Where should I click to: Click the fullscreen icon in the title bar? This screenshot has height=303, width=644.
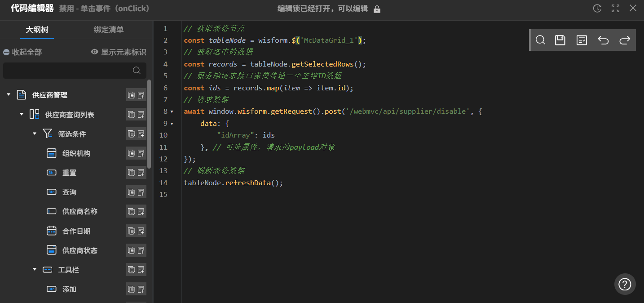pos(615,8)
